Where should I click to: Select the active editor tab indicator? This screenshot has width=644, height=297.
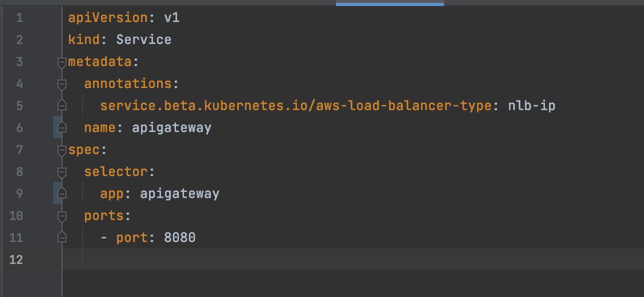[x=390, y=4]
